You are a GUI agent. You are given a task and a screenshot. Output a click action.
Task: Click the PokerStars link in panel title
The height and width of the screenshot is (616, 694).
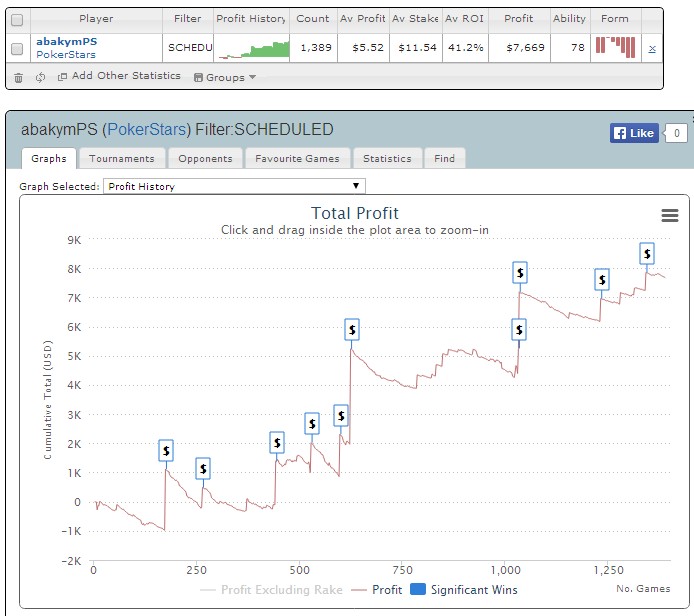pyautogui.click(x=147, y=130)
